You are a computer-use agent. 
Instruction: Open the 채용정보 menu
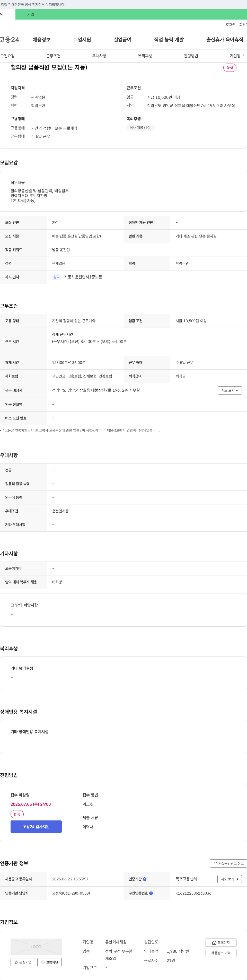41,40
